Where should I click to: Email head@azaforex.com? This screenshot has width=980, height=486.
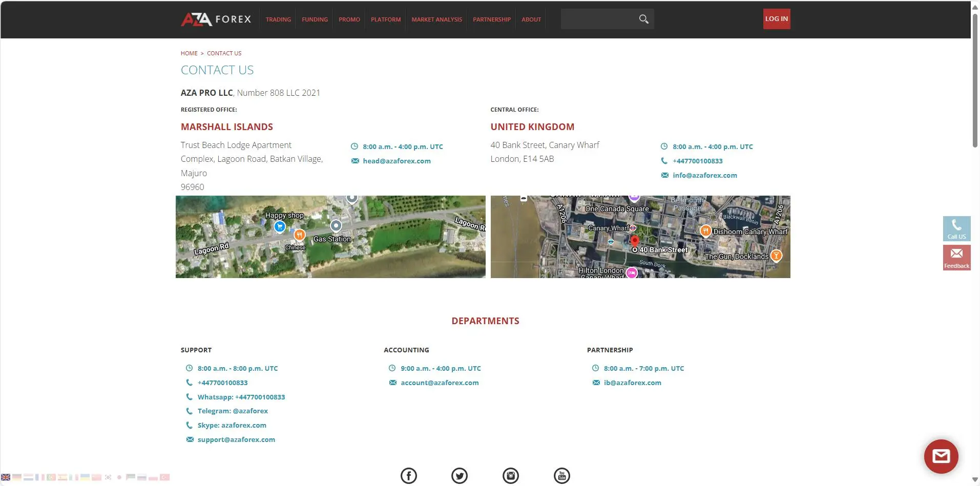pos(397,161)
